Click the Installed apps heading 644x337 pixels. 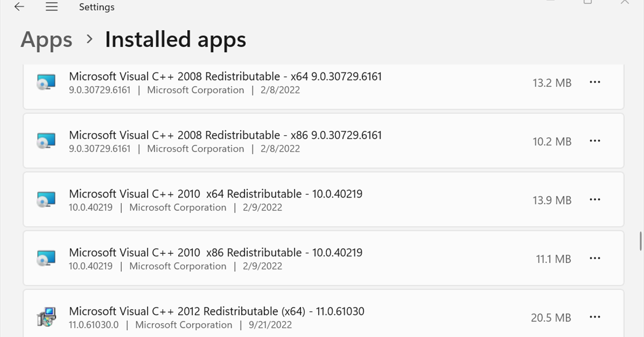pos(175,40)
